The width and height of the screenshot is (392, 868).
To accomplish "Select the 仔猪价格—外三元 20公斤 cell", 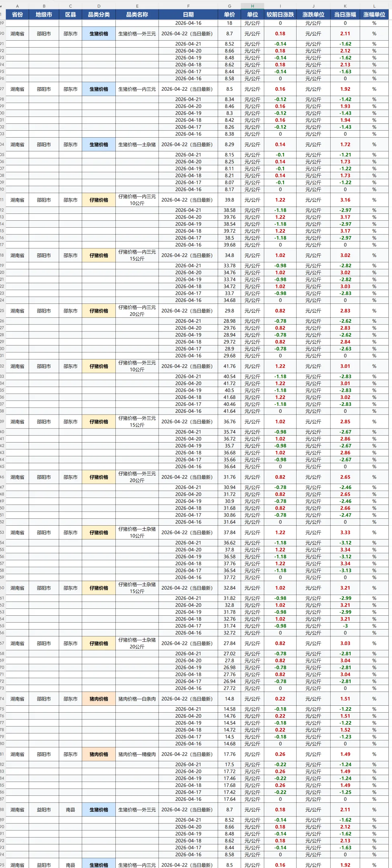I will (x=137, y=477).
